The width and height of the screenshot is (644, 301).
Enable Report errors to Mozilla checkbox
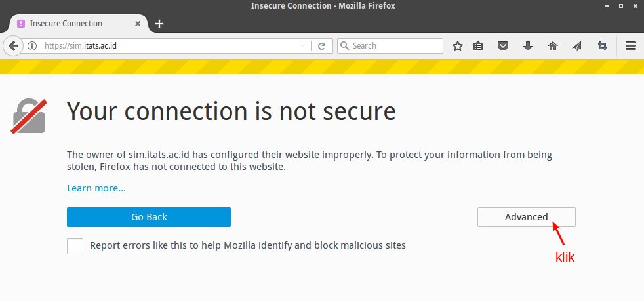pyautogui.click(x=75, y=246)
